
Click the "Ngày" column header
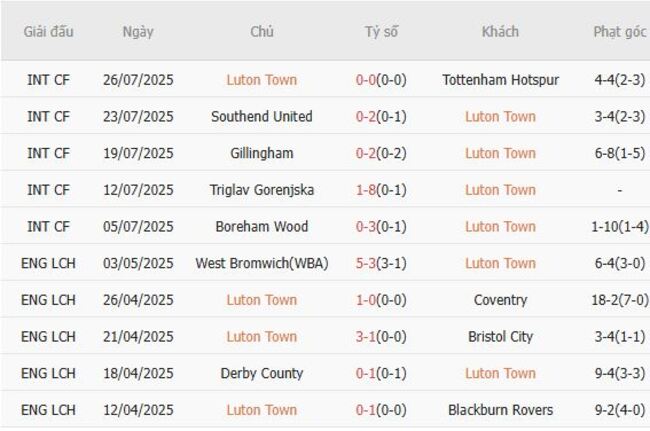tap(138, 31)
